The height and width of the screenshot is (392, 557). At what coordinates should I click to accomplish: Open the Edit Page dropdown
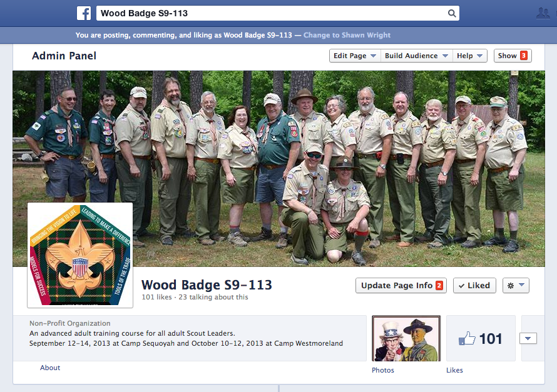[x=355, y=56]
